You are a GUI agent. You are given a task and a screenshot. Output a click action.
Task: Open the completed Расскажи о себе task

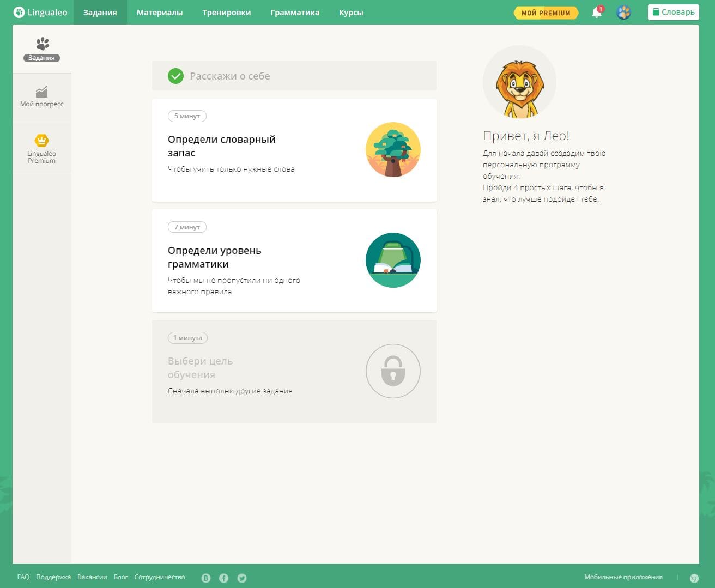click(x=294, y=76)
